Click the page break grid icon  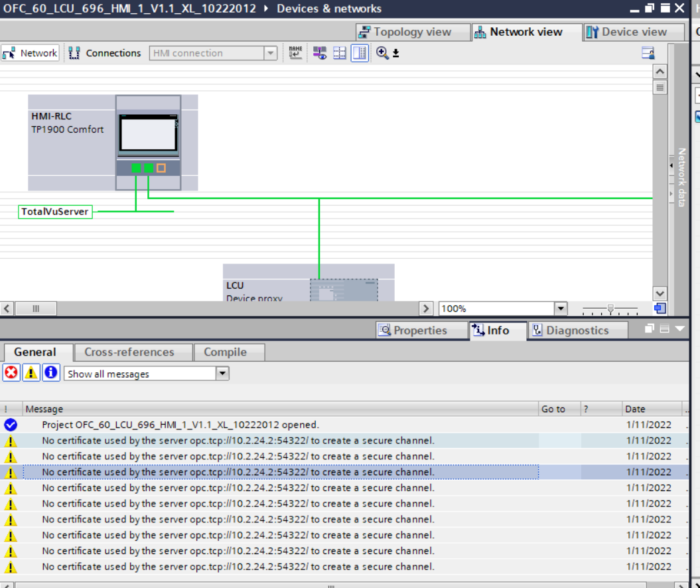pyautogui.click(x=340, y=53)
